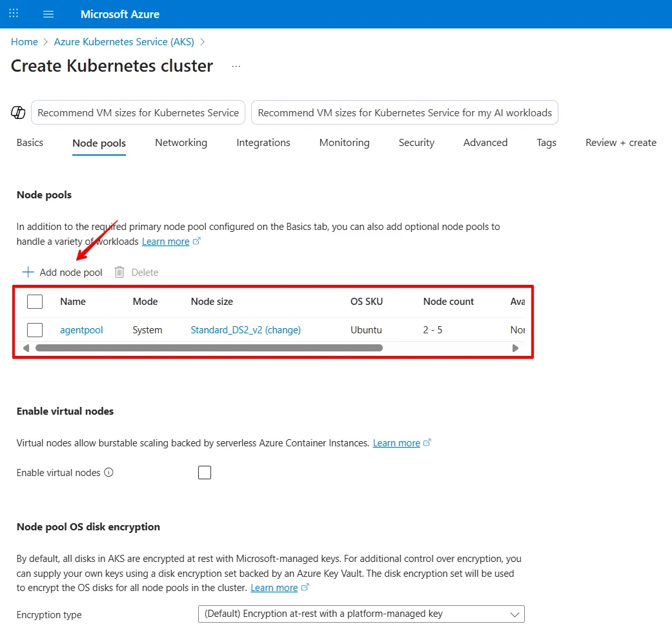The height and width of the screenshot is (644, 672).
Task: Click the Copilot icon beside the recommendations
Action: click(18, 113)
